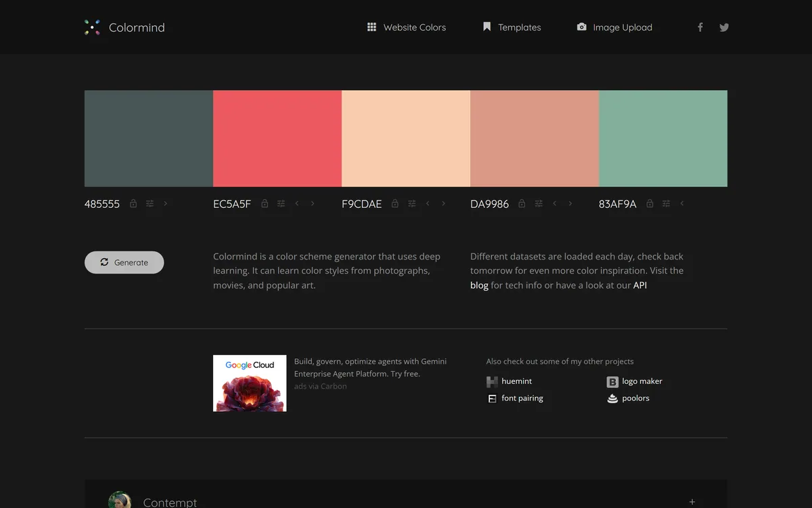Open the Google Cloud ad image
The width and height of the screenshot is (812, 508).
click(250, 383)
